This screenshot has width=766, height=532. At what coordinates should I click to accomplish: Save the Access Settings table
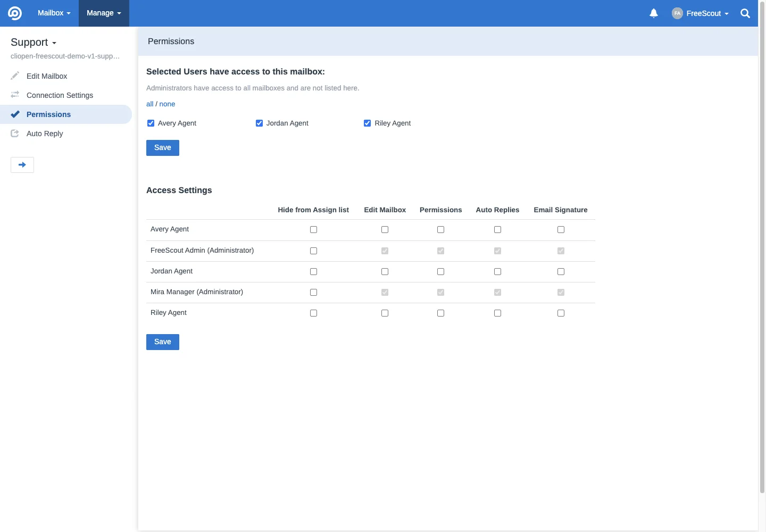tap(163, 342)
